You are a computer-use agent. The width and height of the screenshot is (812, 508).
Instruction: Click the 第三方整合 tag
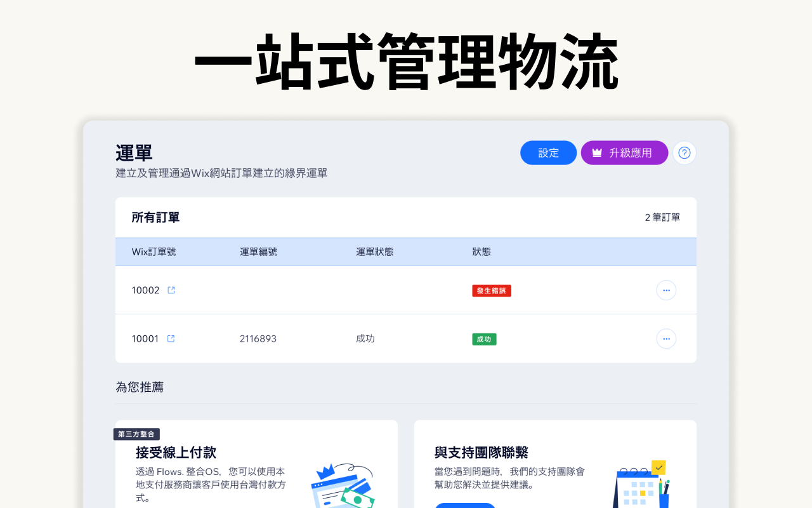[136, 434]
